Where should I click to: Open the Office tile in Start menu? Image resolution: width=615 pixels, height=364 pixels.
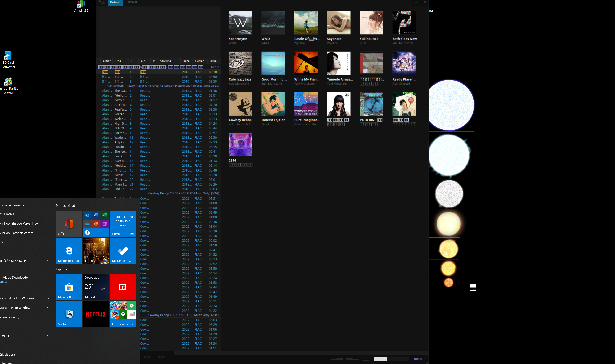click(69, 224)
